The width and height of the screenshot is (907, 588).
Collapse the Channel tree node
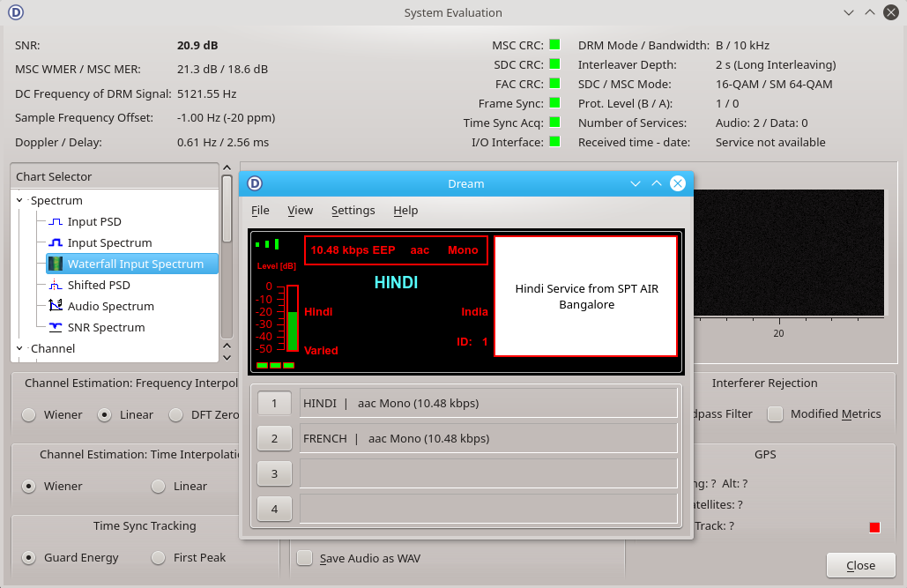(x=19, y=348)
